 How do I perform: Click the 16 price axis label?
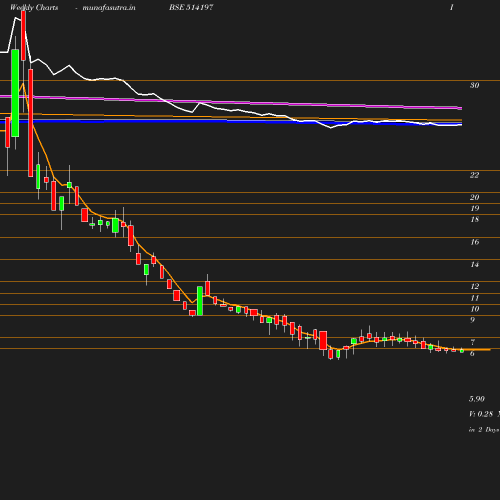(475, 242)
